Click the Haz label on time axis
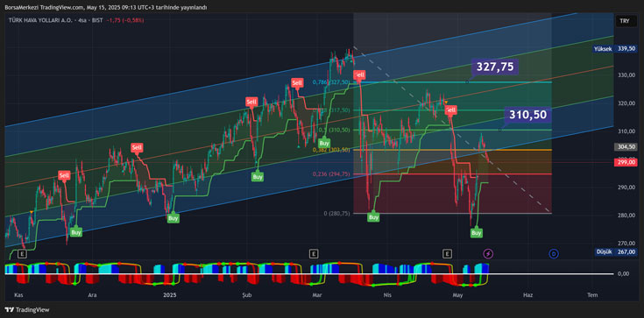This screenshot has height=318, width=644. (528, 295)
